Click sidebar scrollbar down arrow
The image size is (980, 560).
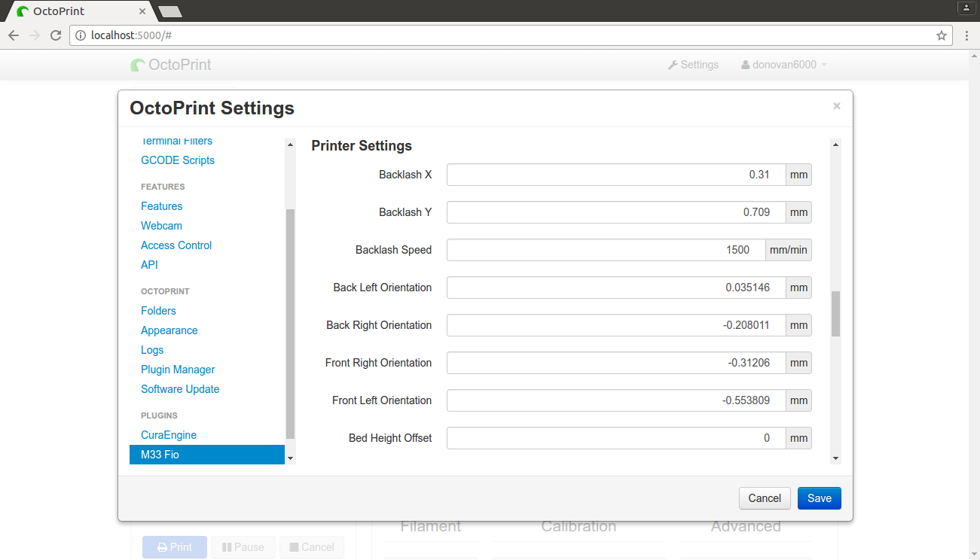(290, 458)
